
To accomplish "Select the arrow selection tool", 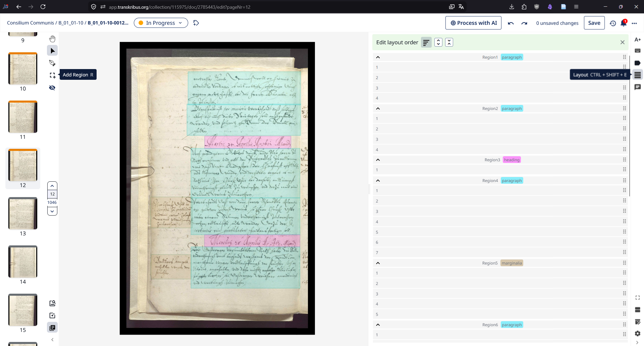I will (52, 51).
